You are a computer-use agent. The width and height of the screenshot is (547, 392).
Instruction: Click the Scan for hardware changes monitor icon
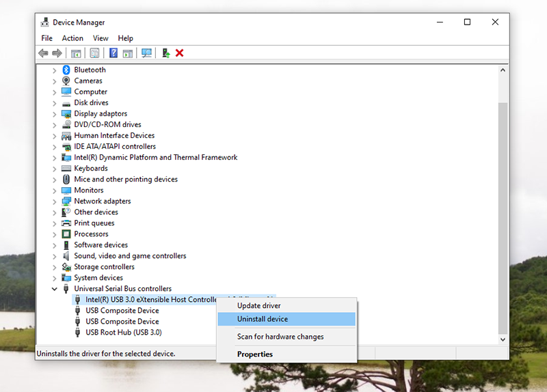(146, 53)
